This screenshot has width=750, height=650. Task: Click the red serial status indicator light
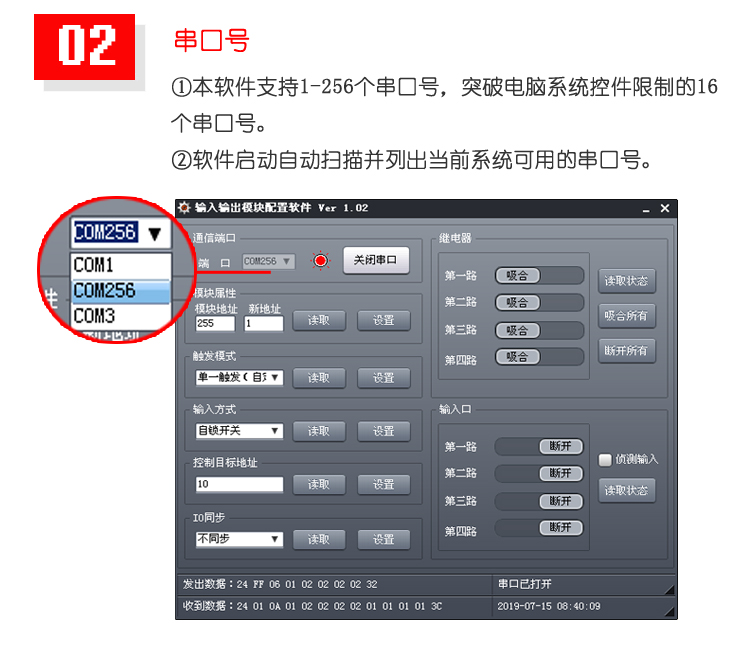(x=320, y=261)
